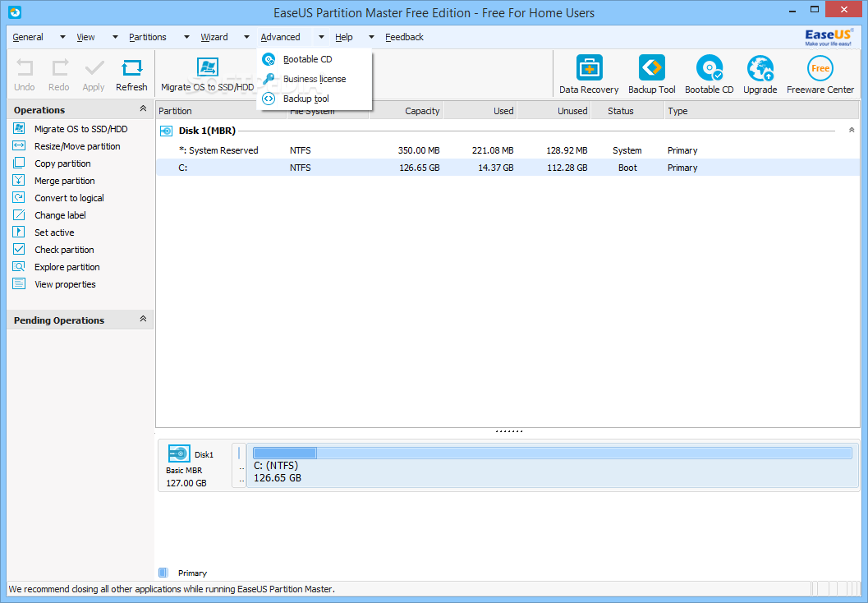Click the 126.65 GB capacity cell

[419, 168]
